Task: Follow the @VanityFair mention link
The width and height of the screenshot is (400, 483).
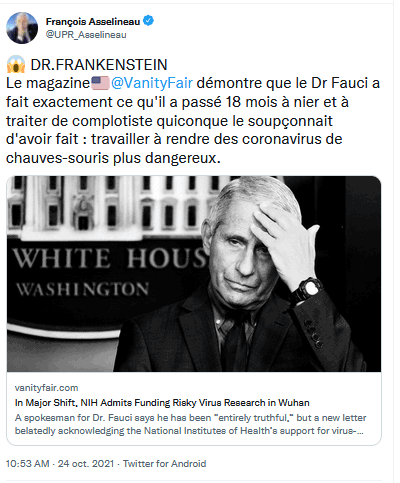Action: coord(152,83)
